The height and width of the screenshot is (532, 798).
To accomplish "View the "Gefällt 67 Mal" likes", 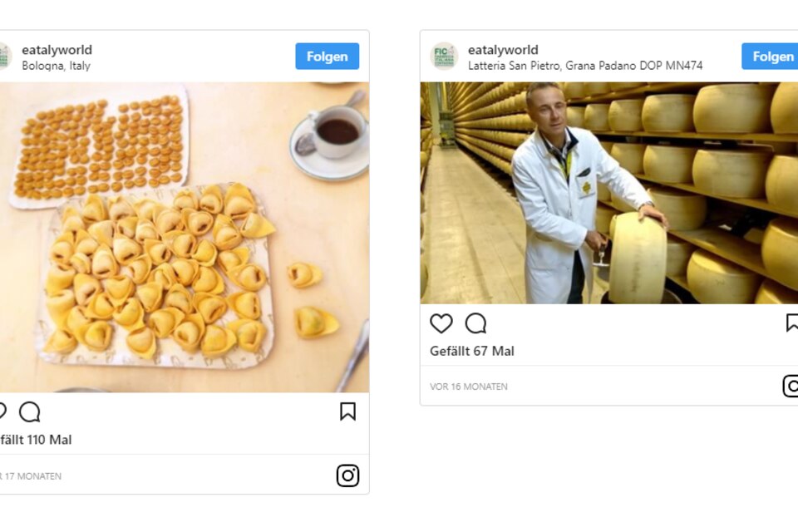I will [472, 352].
